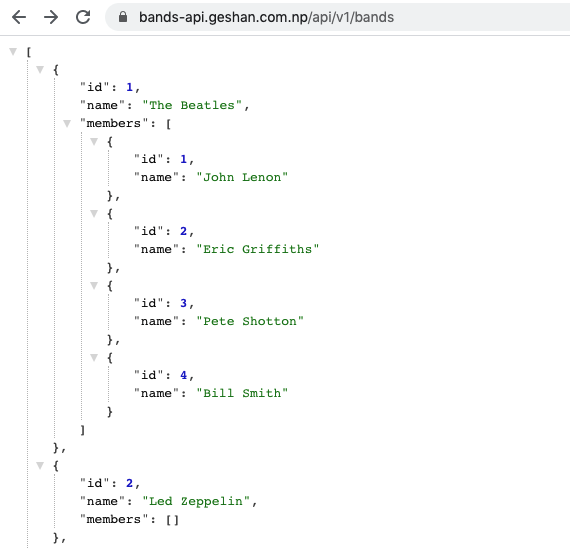Image resolution: width=570 pixels, height=549 pixels.
Task: Collapse the Bill Smith member object
Action: (x=94, y=357)
